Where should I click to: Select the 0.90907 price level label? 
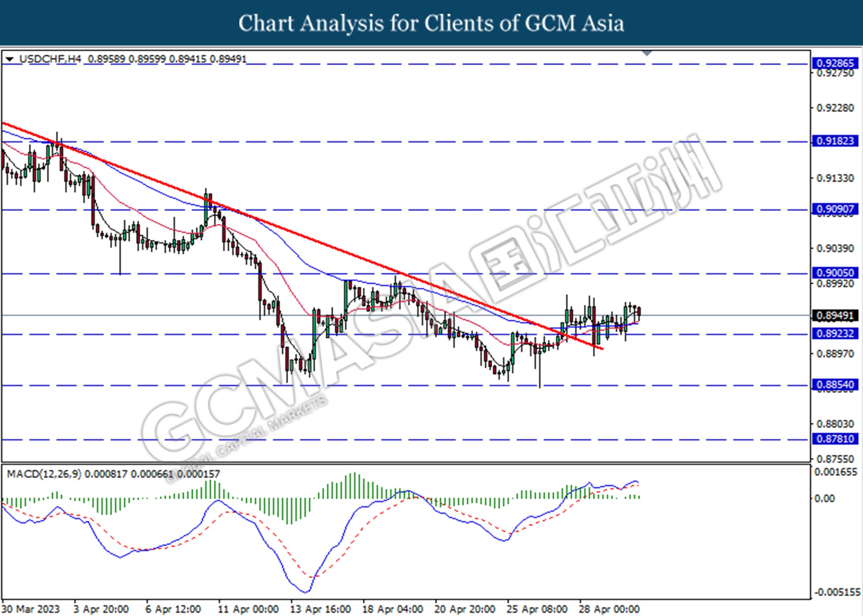click(x=835, y=209)
